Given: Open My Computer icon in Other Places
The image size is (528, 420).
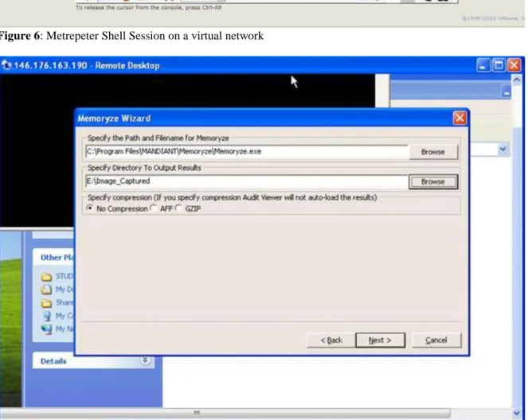Looking at the screenshot, I should click(46, 316).
